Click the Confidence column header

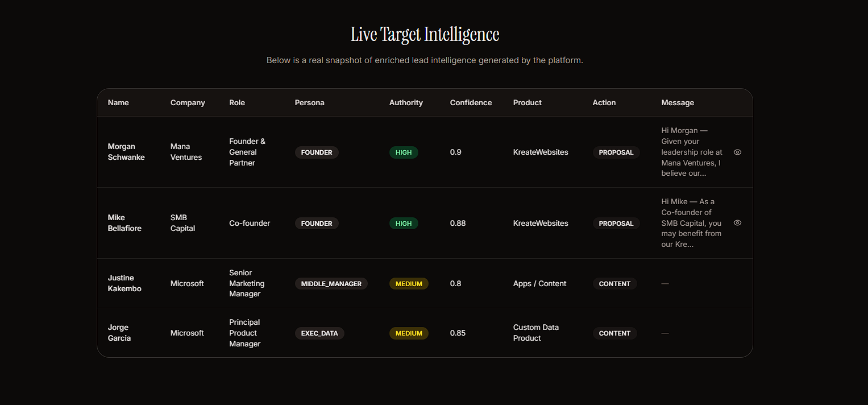[471, 102]
